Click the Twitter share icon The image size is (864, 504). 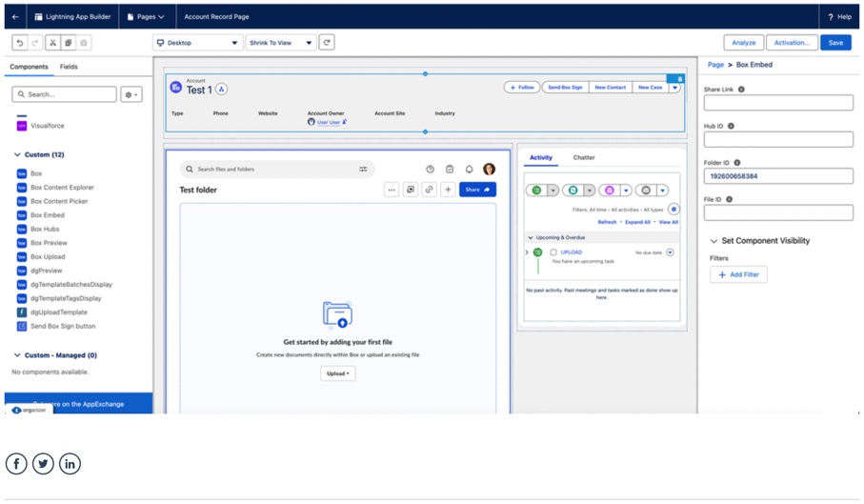click(x=43, y=464)
